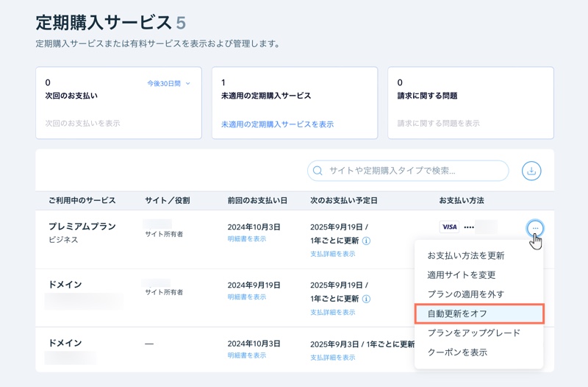Choose 適用サイトを変更 in the menu
Image resolution: width=588 pixels, height=387 pixels.
click(x=462, y=275)
